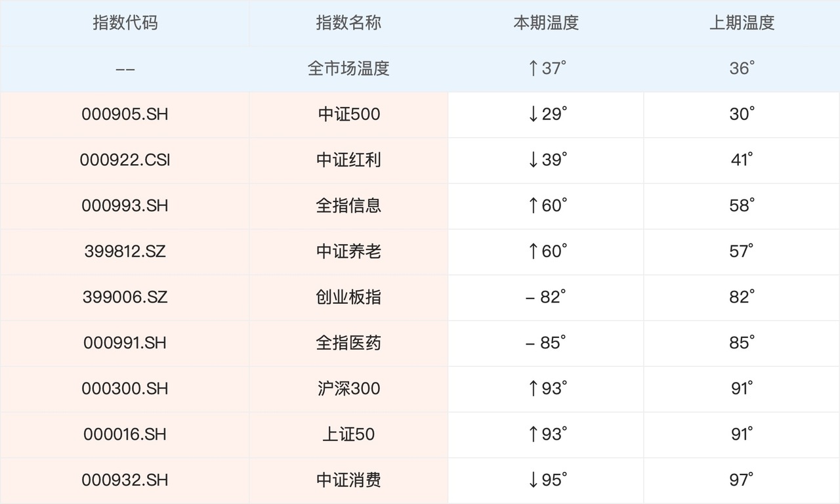Click the 上期温度 value 97° for 中证消费
Image resolution: width=840 pixels, height=504 pixels.
[742, 480]
